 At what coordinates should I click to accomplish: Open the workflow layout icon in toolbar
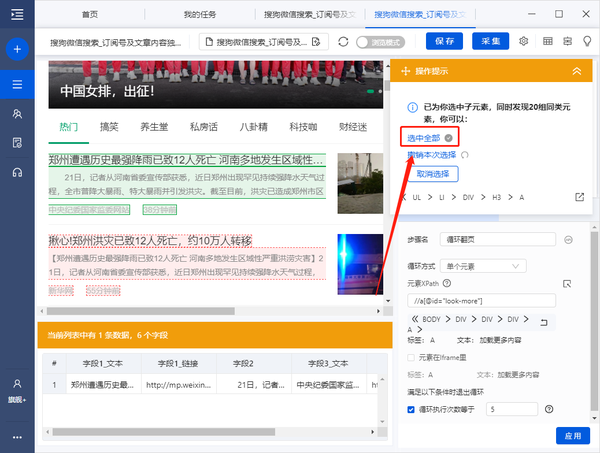[567, 41]
